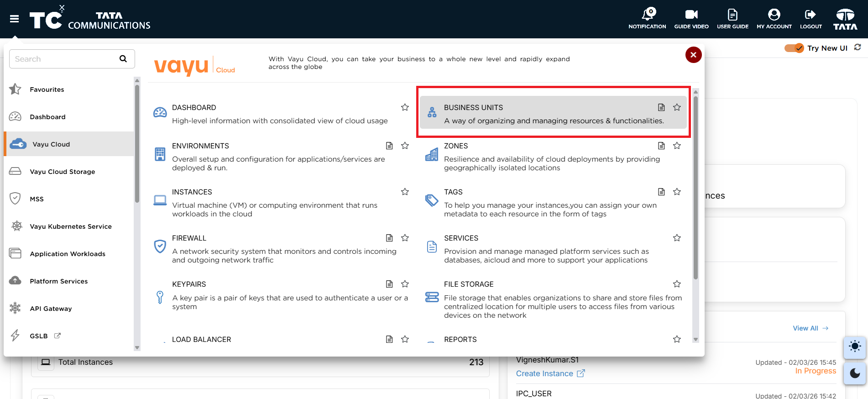Select MSS in the sidebar
This screenshot has height=399, width=868.
coord(68,199)
